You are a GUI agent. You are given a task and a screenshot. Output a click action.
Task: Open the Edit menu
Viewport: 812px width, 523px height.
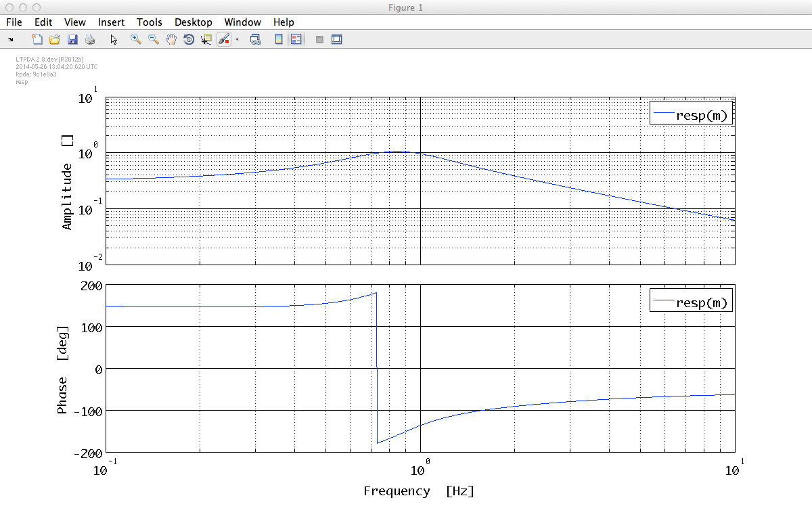pos(43,22)
